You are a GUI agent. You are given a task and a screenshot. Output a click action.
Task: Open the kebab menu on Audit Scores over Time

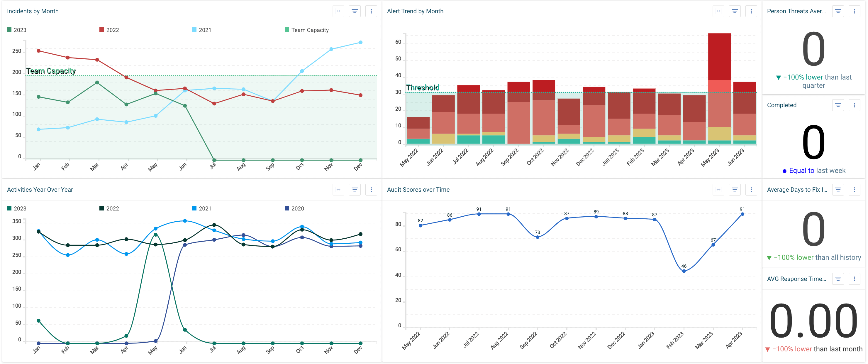[751, 190]
